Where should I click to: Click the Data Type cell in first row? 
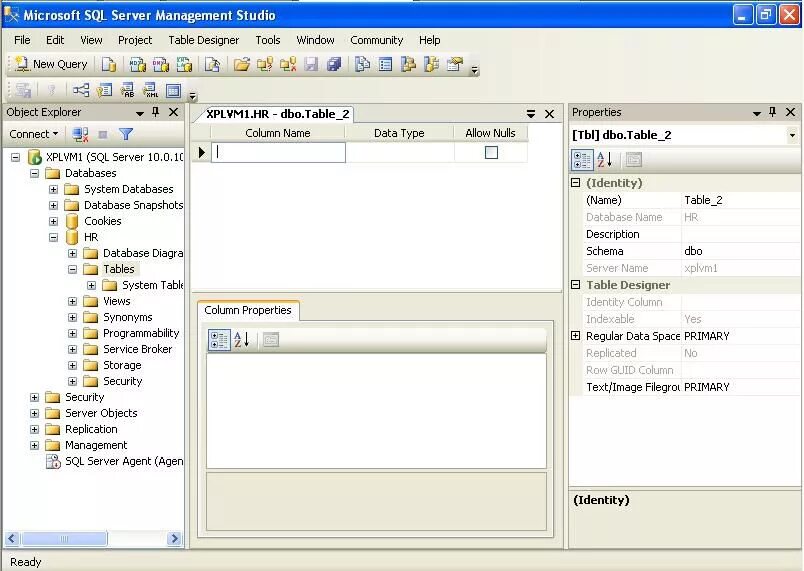(399, 152)
